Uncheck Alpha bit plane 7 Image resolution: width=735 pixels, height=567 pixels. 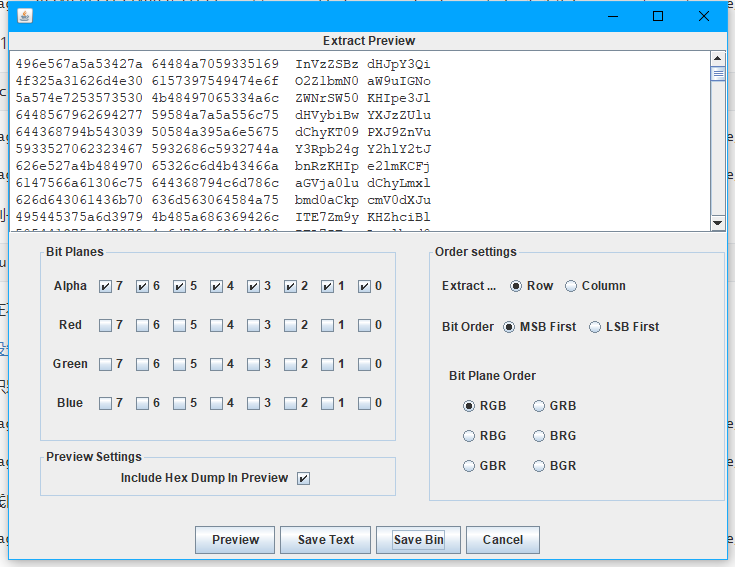105,286
